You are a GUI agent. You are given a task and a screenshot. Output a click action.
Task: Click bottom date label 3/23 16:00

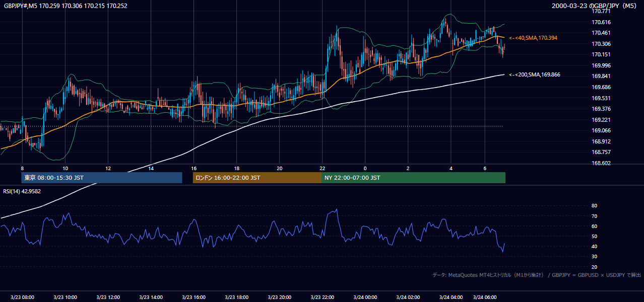tap(194, 297)
